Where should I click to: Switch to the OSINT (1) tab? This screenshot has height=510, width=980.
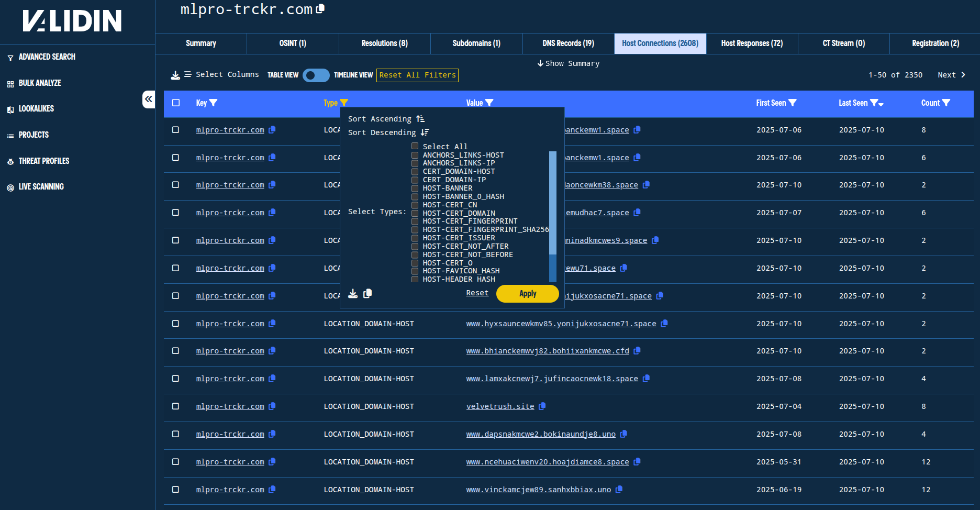coord(293,43)
